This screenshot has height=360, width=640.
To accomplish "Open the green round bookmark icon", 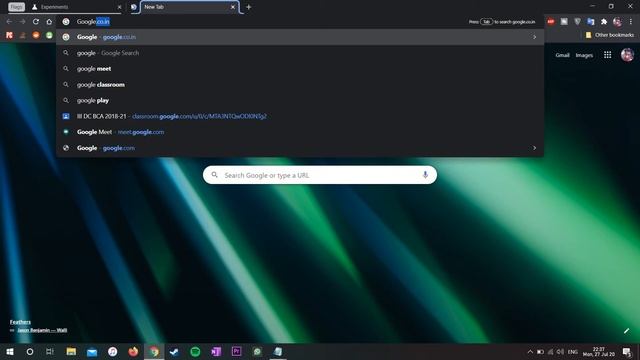I will pyautogui.click(x=49, y=36).
